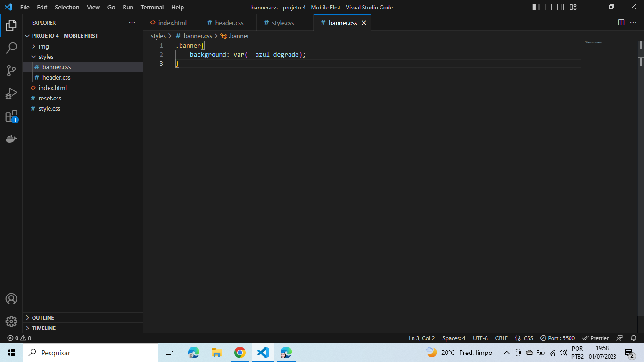Click the Port : 5500 Live Server indicator
This screenshot has width=644, height=362.
pos(557,338)
